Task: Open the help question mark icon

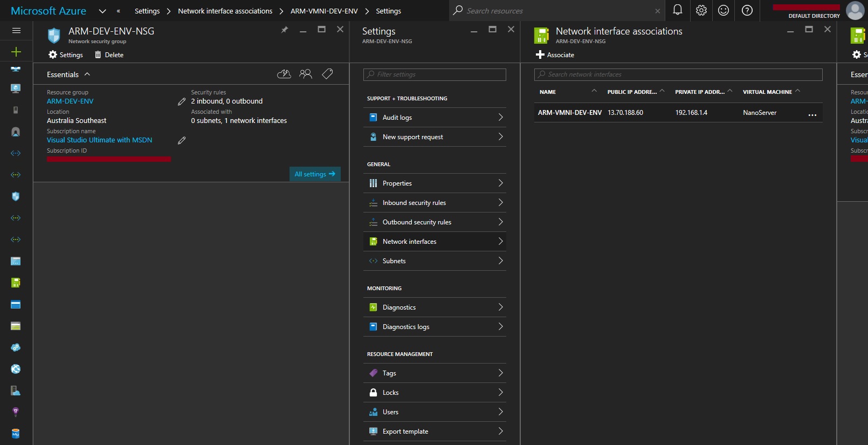Action: coord(747,10)
